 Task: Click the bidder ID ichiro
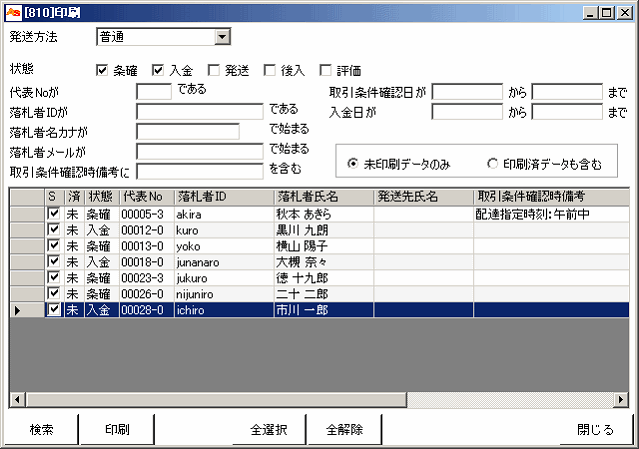(x=190, y=310)
